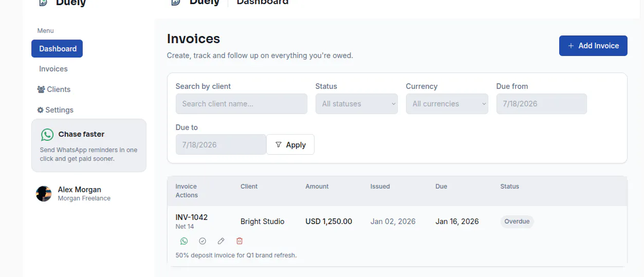This screenshot has width=644, height=277.
Task: Open the All statuses dropdown
Action: 357,104
